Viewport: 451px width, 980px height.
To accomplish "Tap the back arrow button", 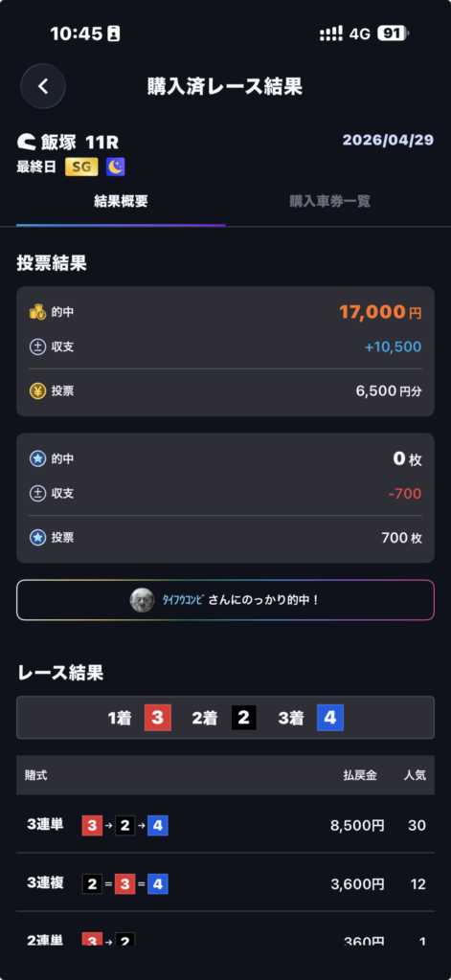I will (x=43, y=86).
